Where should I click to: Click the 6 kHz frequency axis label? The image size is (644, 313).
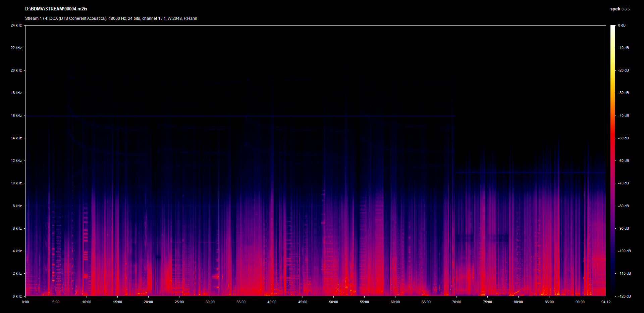(17, 228)
